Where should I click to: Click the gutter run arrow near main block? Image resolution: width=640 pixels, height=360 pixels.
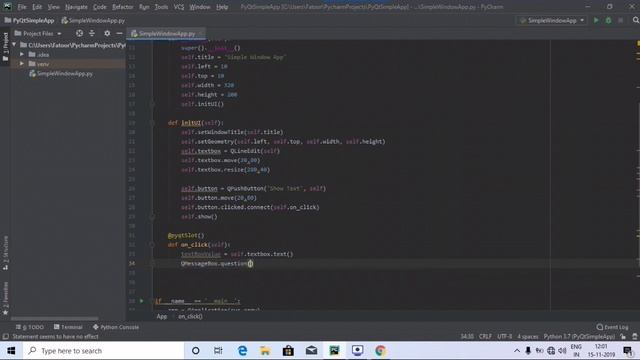point(142,301)
